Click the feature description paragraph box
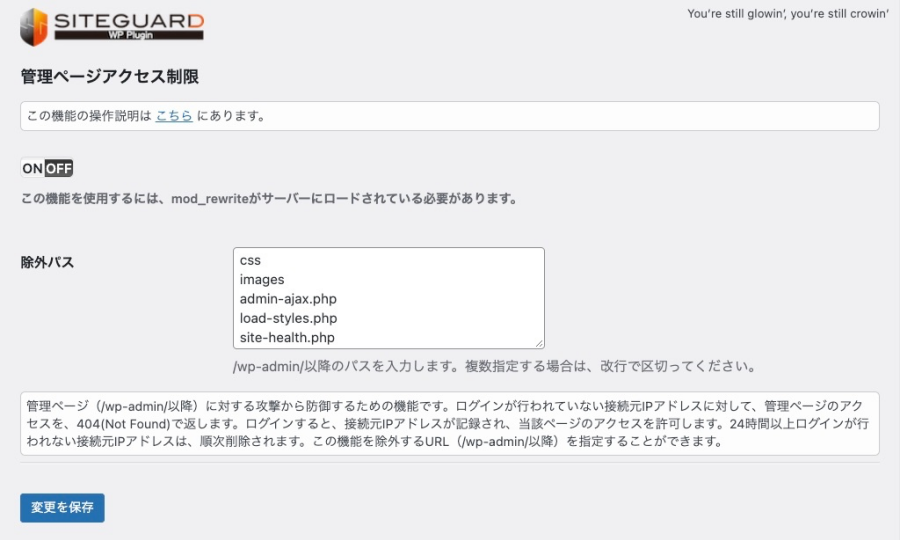Viewport: 900px width, 540px height. 449,424
